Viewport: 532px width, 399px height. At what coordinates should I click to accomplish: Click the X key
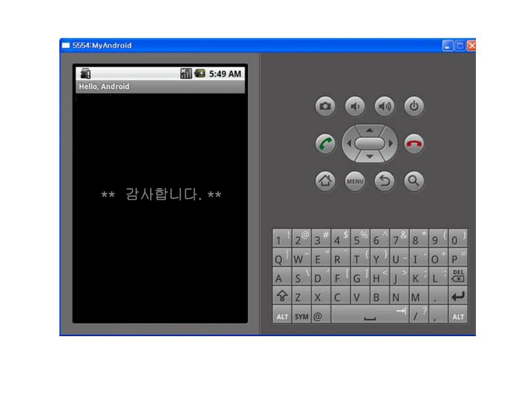321,295
